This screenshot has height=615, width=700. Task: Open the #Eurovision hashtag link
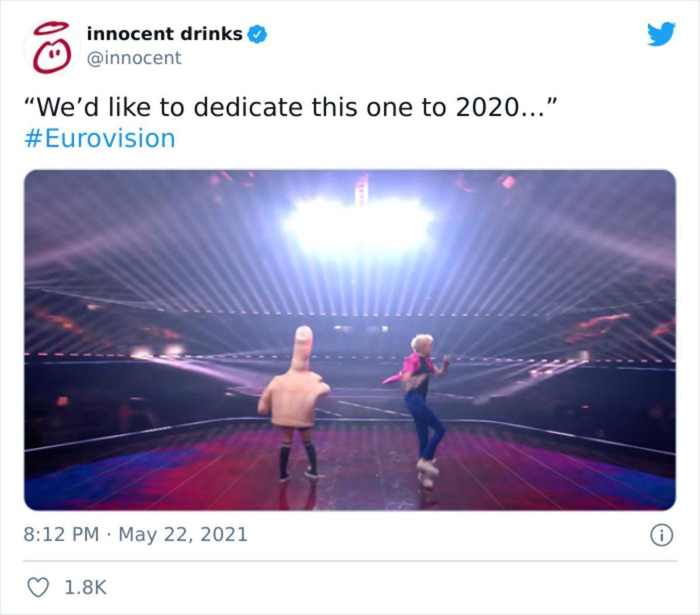[x=100, y=139]
